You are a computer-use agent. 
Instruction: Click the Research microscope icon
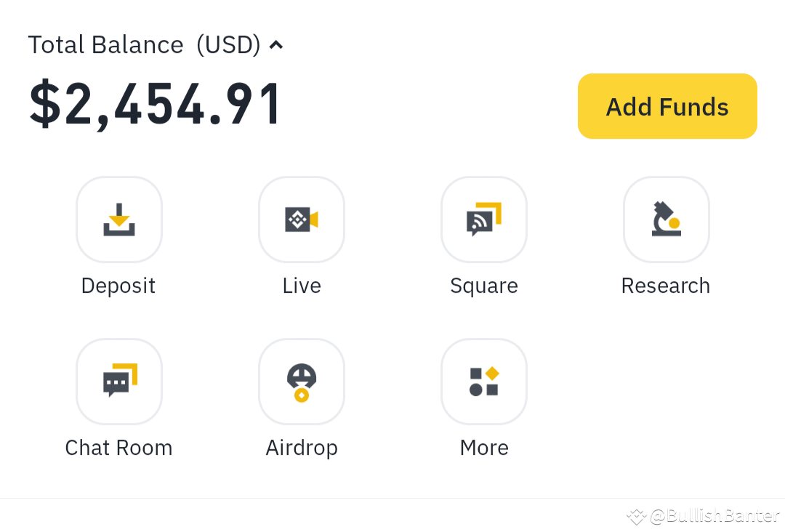tap(665, 219)
